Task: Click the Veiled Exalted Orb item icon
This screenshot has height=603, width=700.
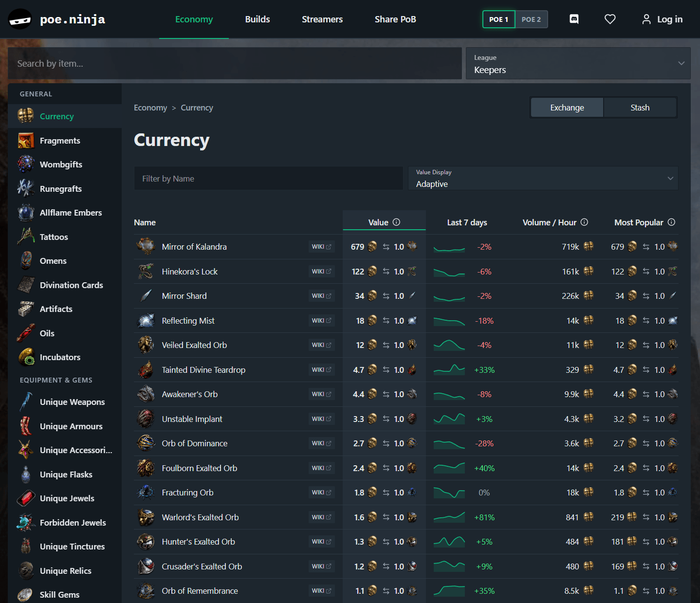Action: (146, 345)
